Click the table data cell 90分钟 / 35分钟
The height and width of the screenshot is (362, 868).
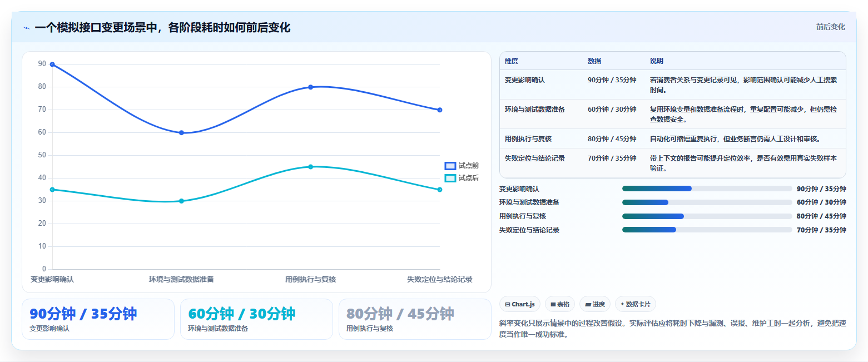click(612, 80)
